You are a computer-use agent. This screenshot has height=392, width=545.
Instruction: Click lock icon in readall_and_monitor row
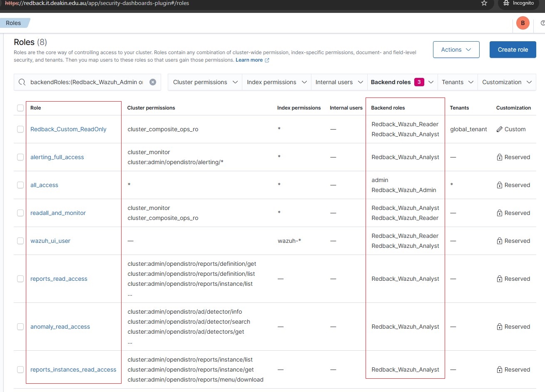(500, 213)
